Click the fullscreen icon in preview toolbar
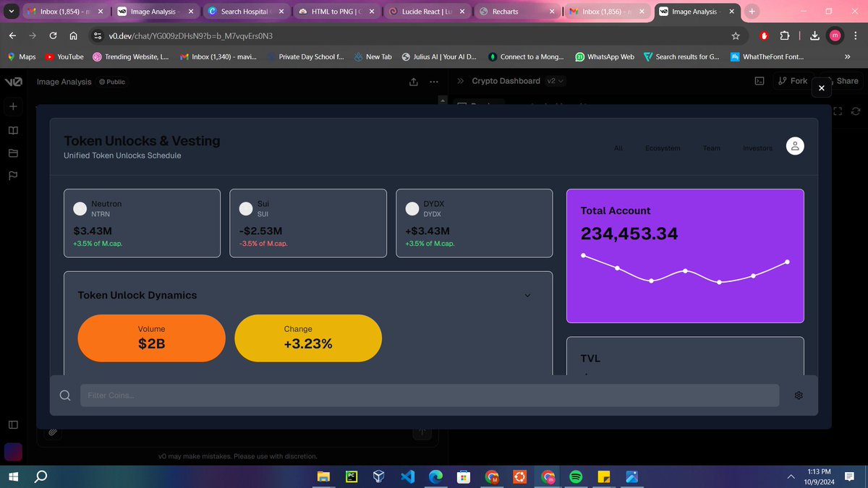This screenshot has height=488, width=868. [838, 111]
